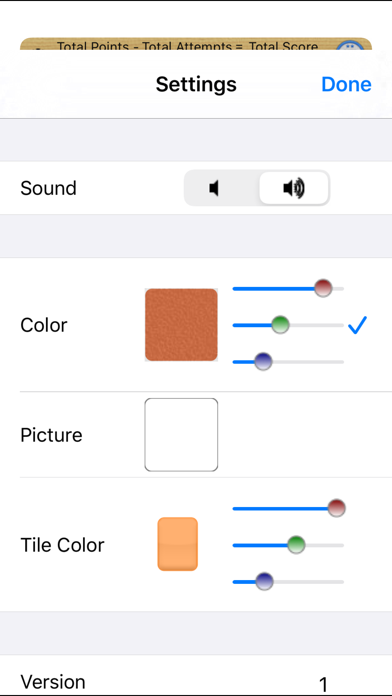
Task: Tap the Version row
Action: click(196, 676)
